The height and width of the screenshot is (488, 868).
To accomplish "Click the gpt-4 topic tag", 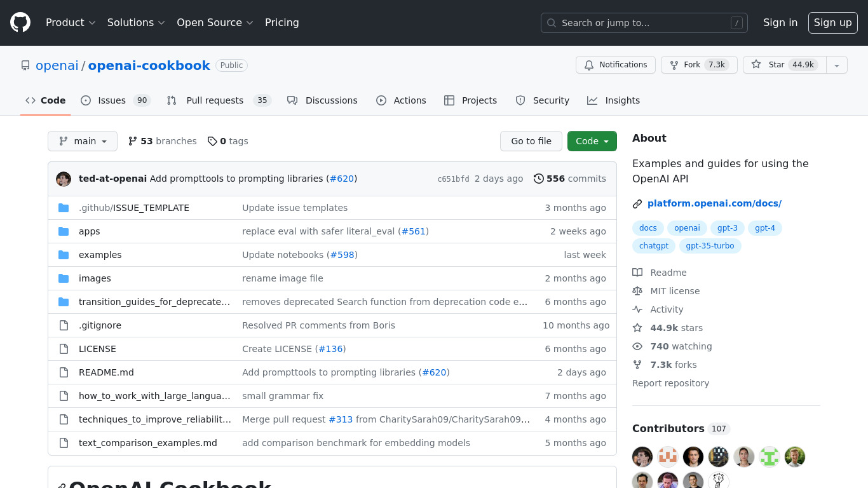I will click(765, 228).
